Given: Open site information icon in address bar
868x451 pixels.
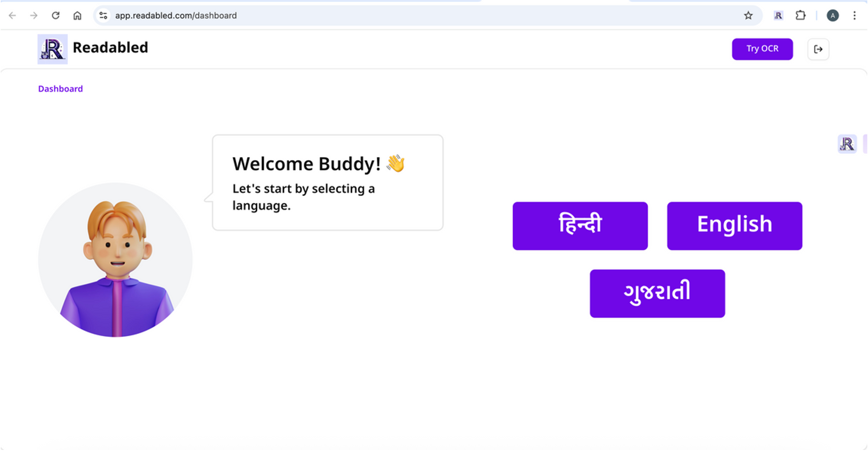Looking at the screenshot, I should [103, 16].
